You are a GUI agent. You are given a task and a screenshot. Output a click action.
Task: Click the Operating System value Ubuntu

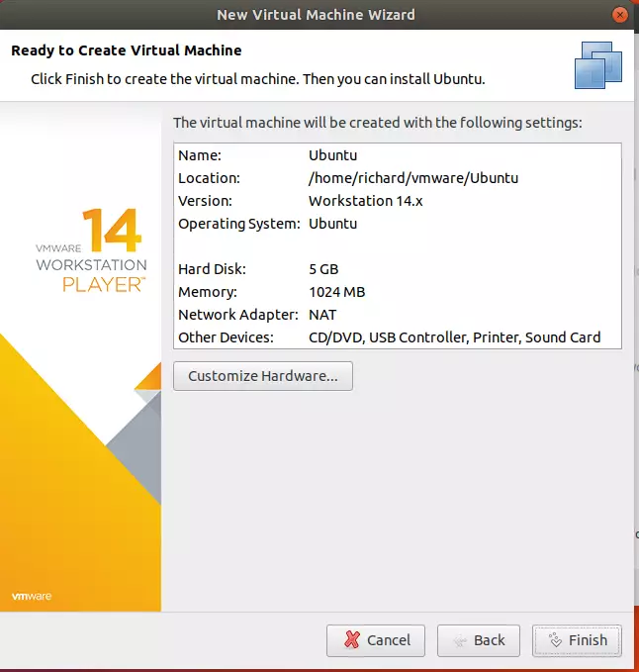[332, 224]
